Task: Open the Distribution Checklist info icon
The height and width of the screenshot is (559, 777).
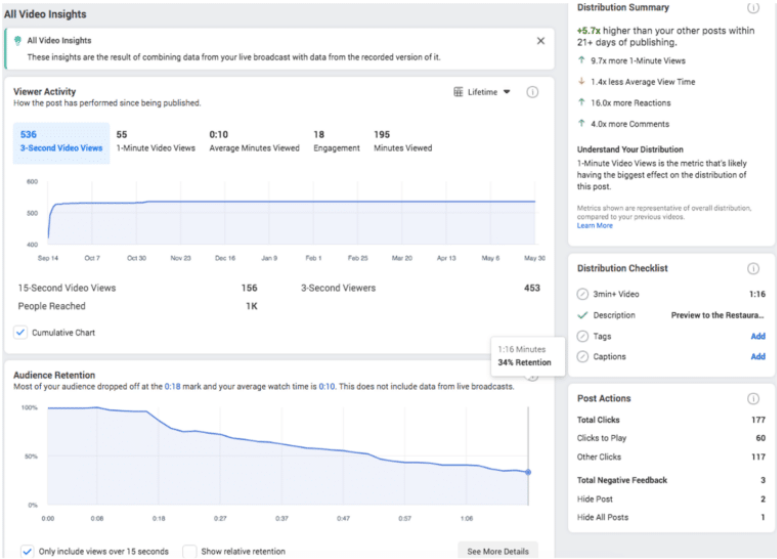Action: (x=753, y=269)
